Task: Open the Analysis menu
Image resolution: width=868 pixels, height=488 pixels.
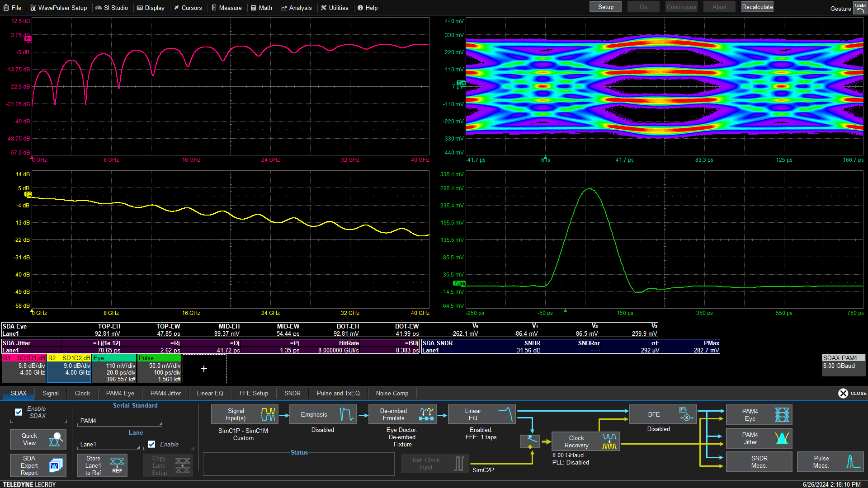Action: point(296,8)
